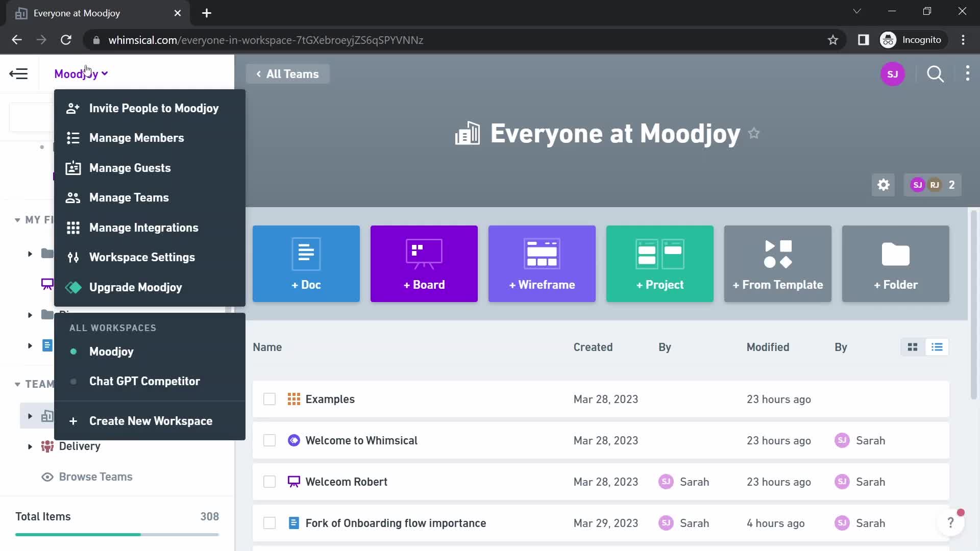Select Manage Members menu option
980x551 pixels.
pos(137,138)
